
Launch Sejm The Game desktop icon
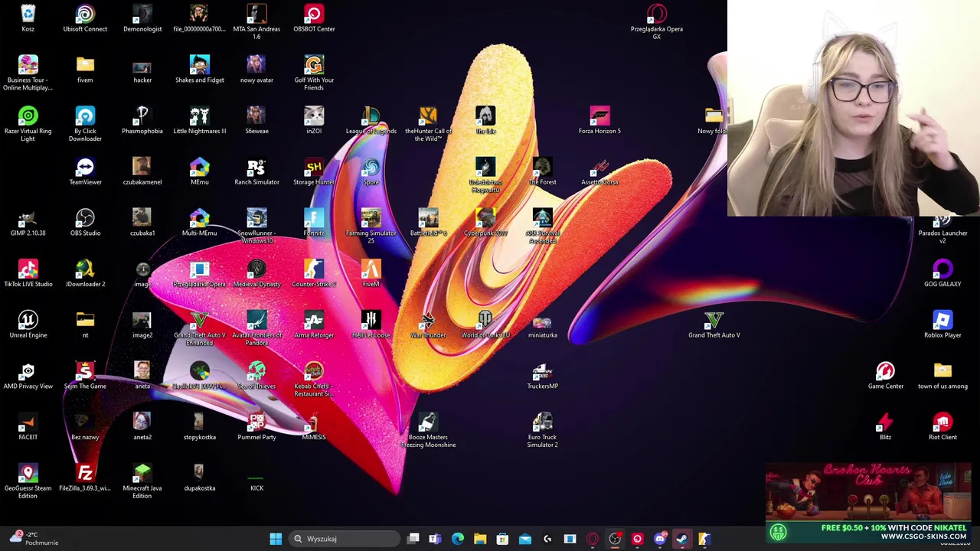pos(85,376)
